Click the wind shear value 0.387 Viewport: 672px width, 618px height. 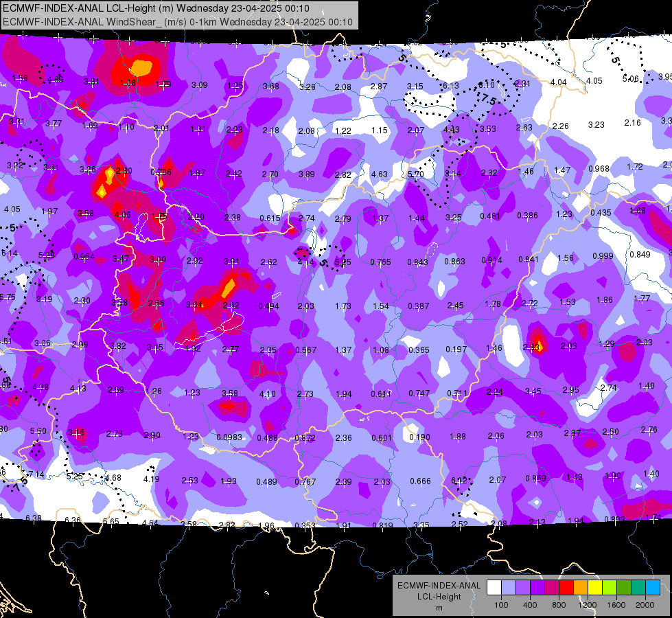[x=419, y=306]
